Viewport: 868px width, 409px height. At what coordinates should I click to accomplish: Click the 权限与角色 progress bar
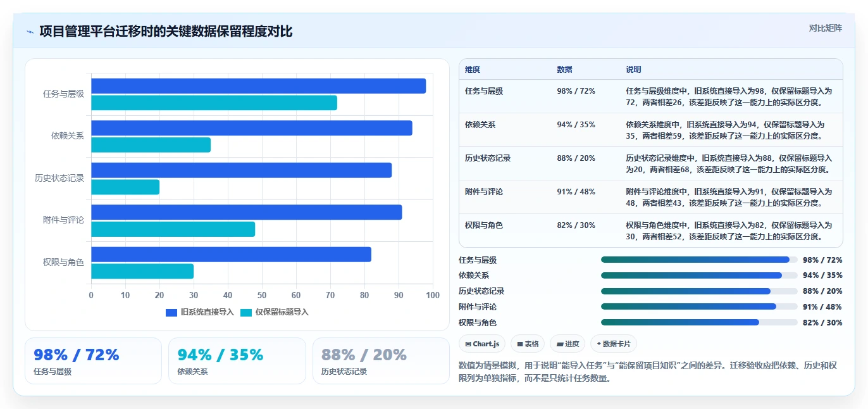(699, 322)
